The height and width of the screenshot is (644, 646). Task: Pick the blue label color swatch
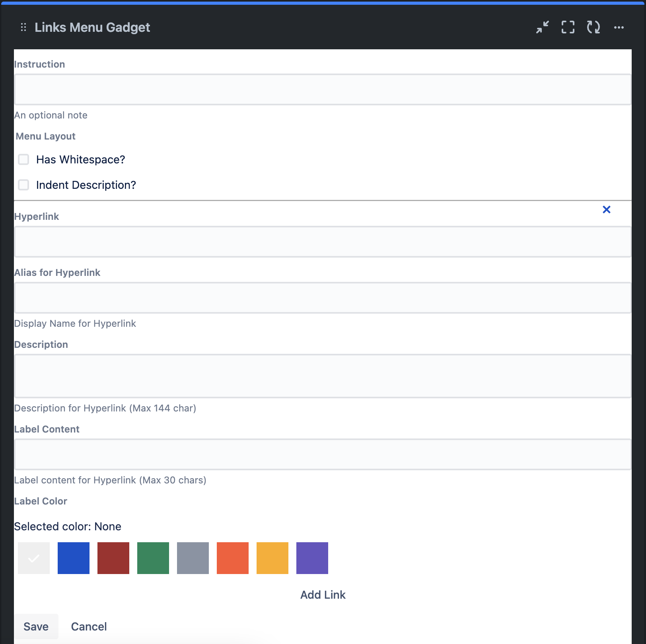point(74,558)
